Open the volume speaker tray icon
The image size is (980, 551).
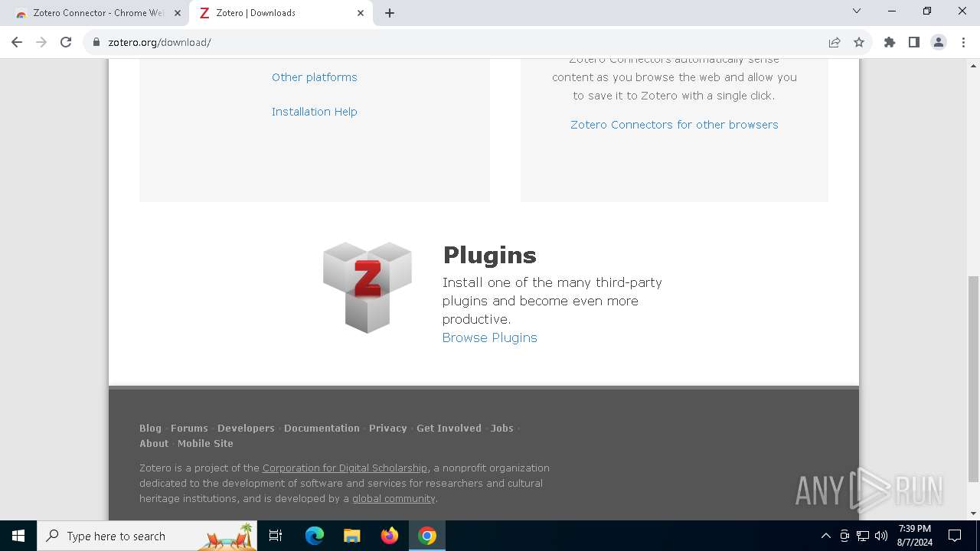881,536
